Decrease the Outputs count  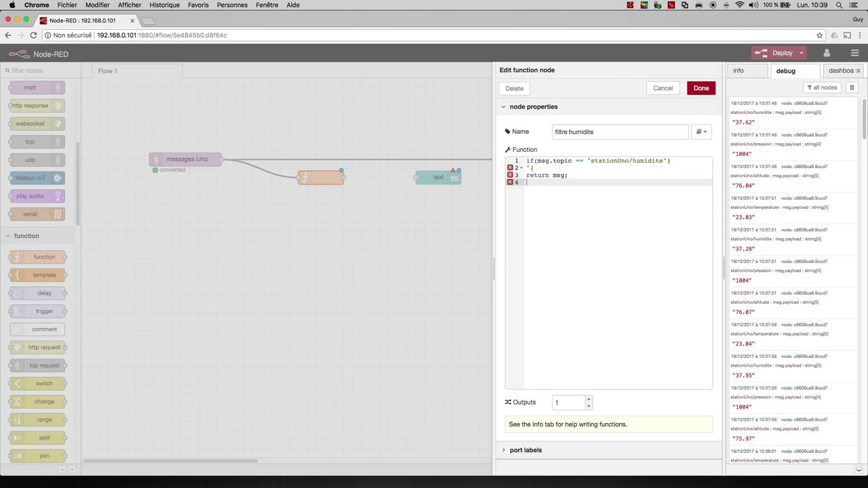point(589,406)
